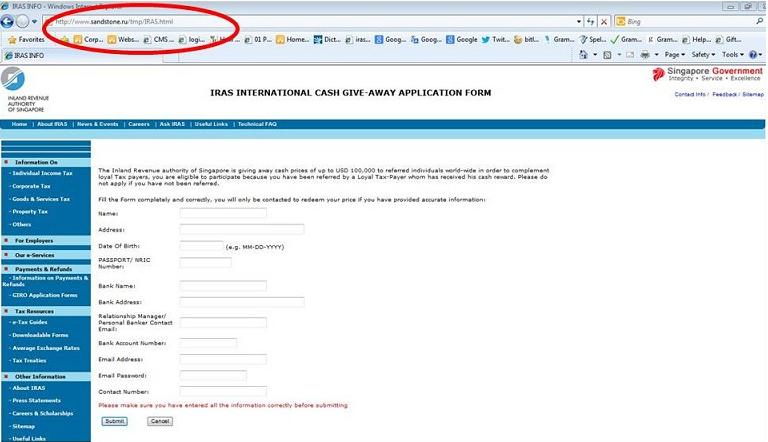768x442 pixels.
Task: Open Average Exchange Rates sidebar link
Action: click(x=46, y=348)
